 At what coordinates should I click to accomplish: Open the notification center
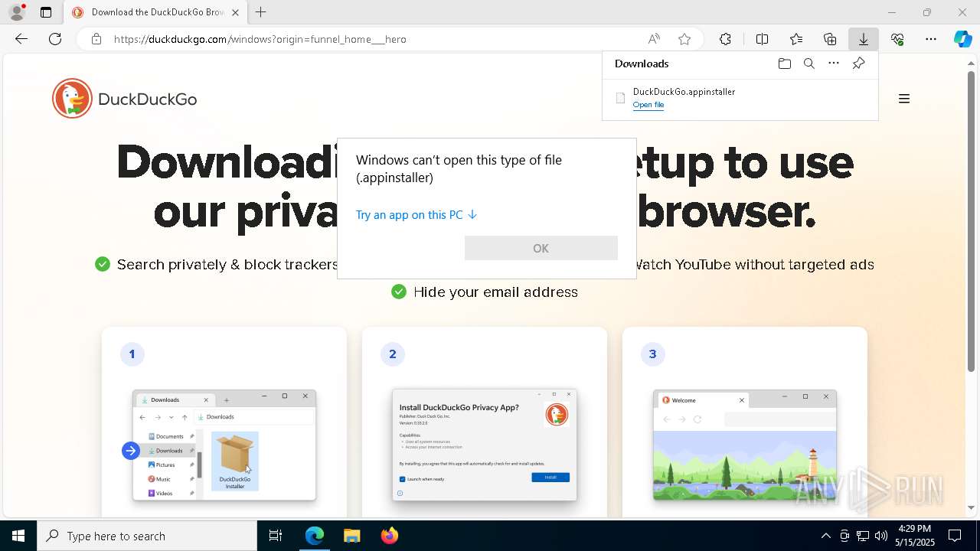pos(955,536)
